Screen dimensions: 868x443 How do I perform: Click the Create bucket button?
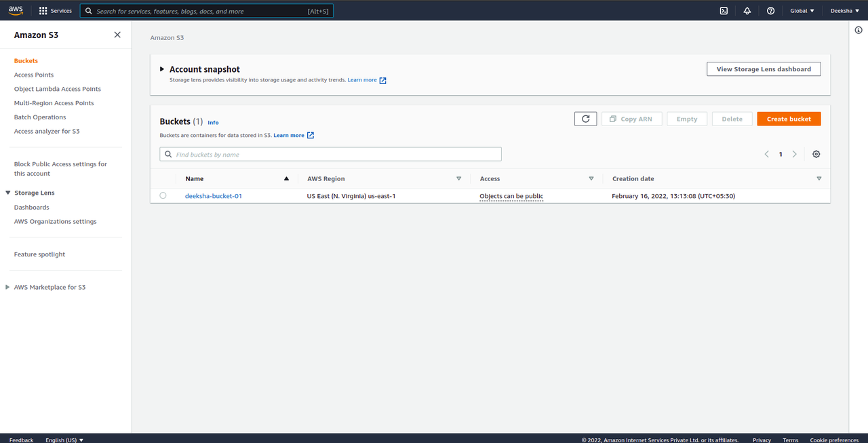pyautogui.click(x=789, y=119)
